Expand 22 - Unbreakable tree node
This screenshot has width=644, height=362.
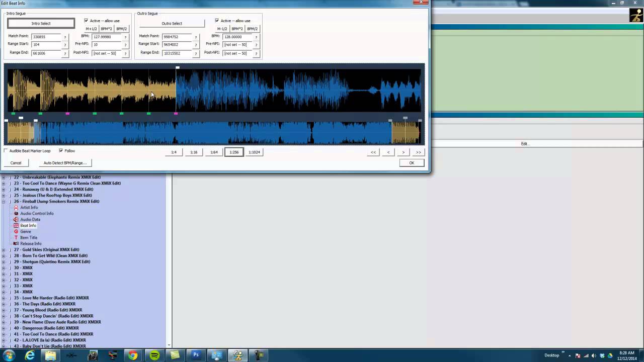4,177
